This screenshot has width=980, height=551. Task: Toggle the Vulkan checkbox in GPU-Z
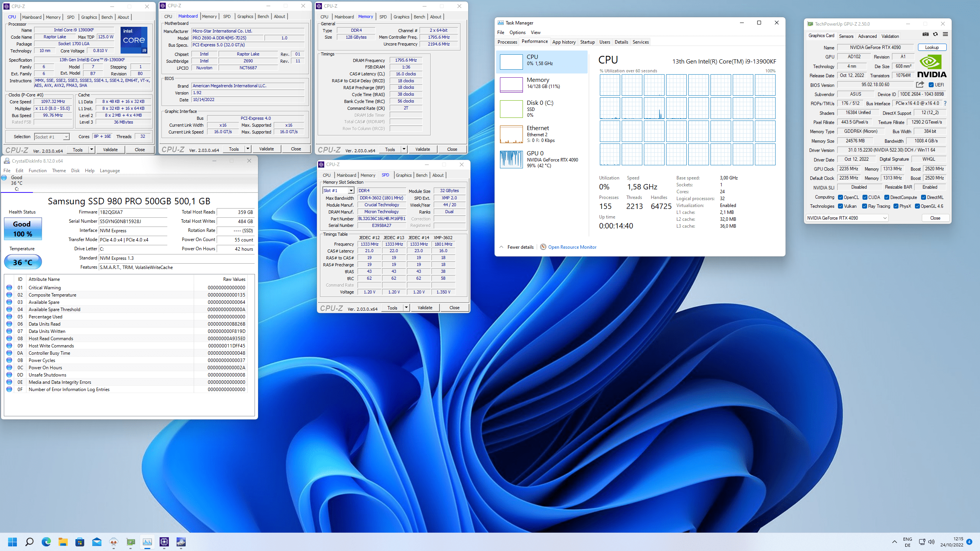[x=840, y=206]
